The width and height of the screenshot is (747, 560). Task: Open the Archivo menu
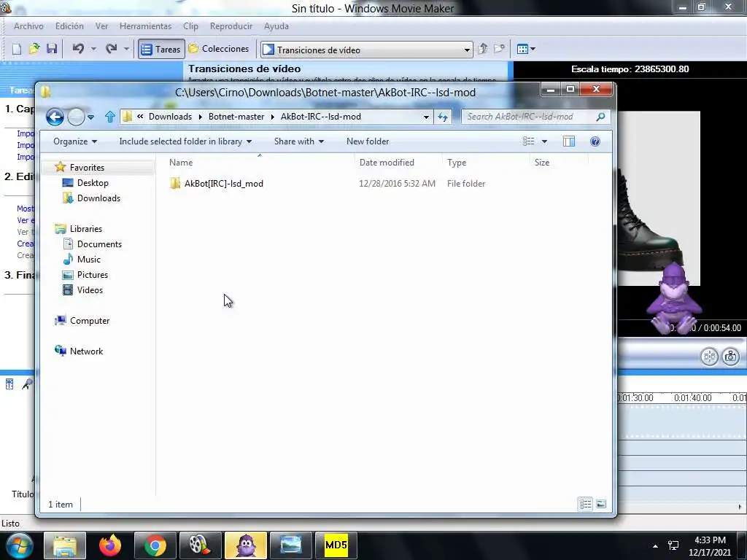[x=28, y=26]
